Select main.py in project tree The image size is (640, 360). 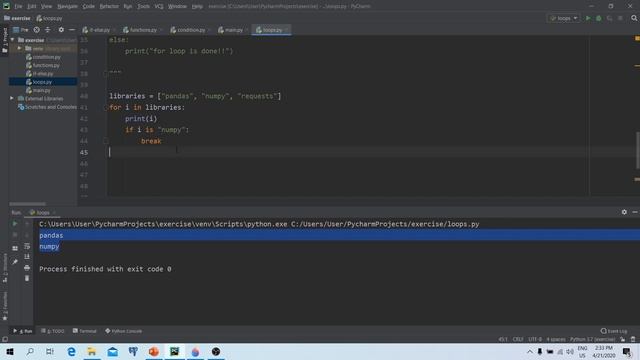click(43, 90)
